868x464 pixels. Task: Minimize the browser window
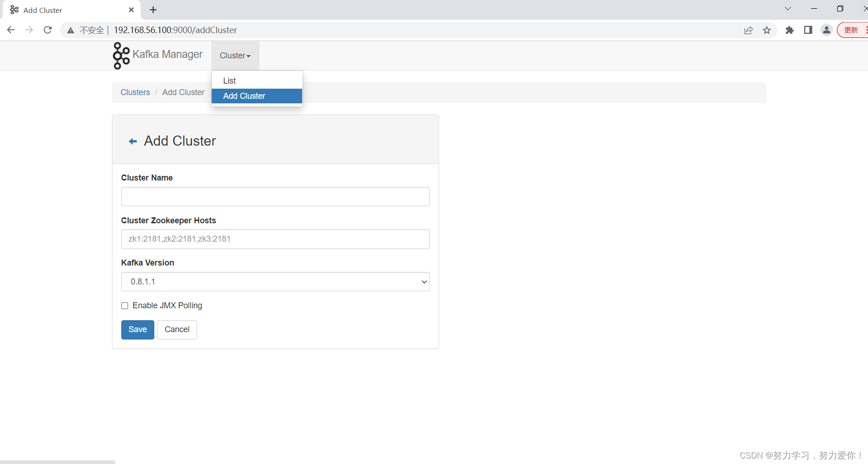tap(814, 9)
